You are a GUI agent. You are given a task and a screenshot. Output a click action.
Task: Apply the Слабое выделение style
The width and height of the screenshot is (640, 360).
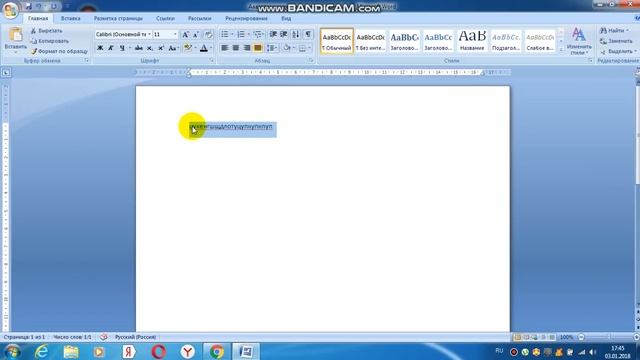pos(540,41)
